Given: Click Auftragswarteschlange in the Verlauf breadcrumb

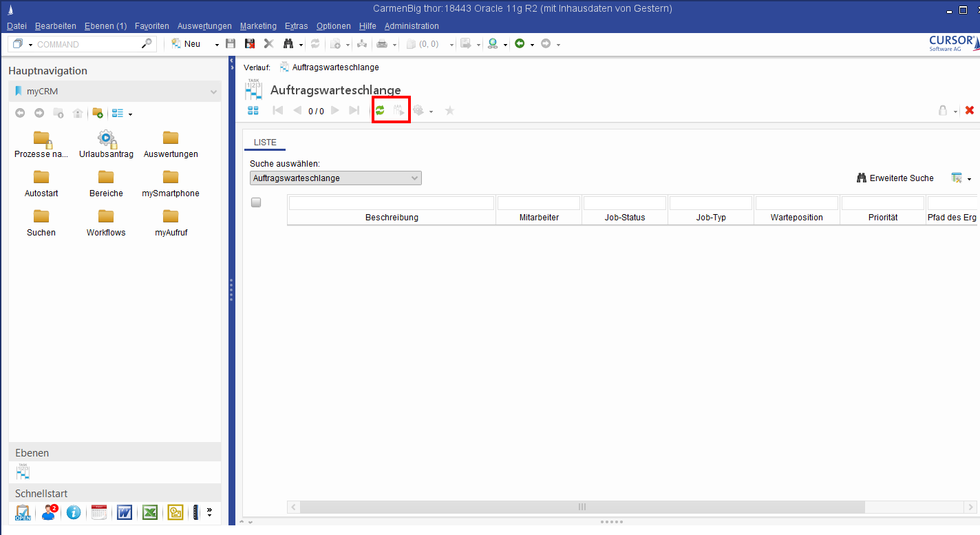Looking at the screenshot, I should pyautogui.click(x=335, y=67).
